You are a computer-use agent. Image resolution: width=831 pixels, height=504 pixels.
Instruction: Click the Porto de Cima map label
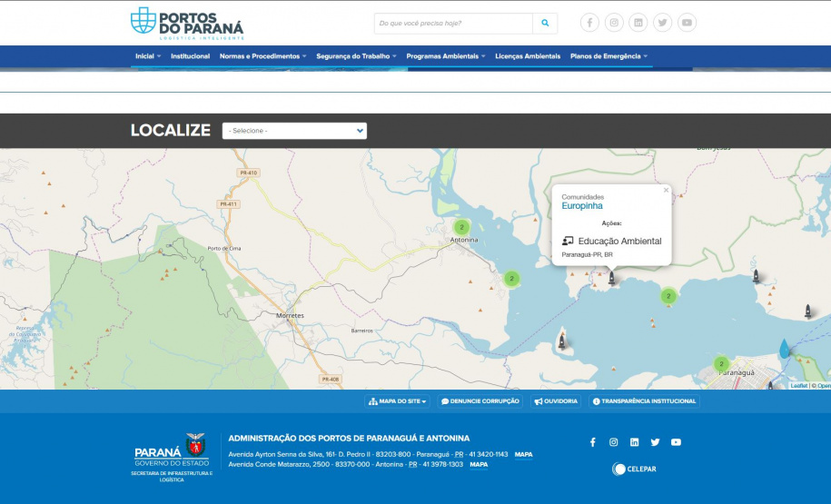point(224,249)
